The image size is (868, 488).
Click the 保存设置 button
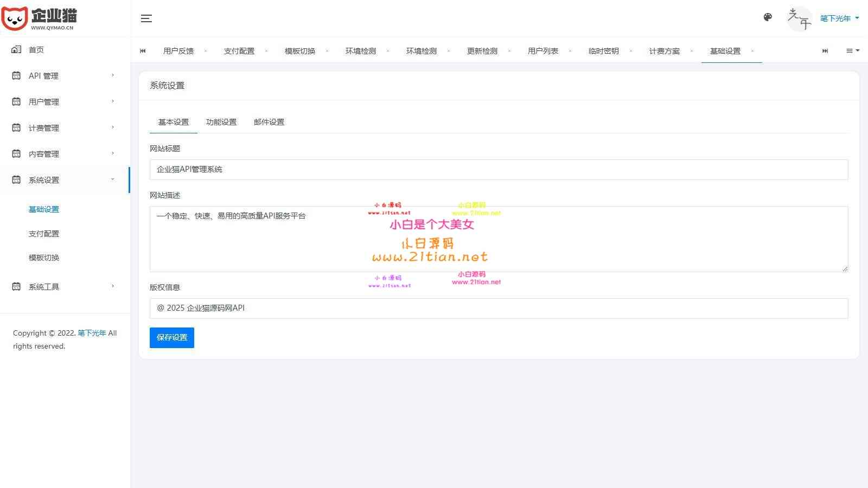pyautogui.click(x=171, y=337)
